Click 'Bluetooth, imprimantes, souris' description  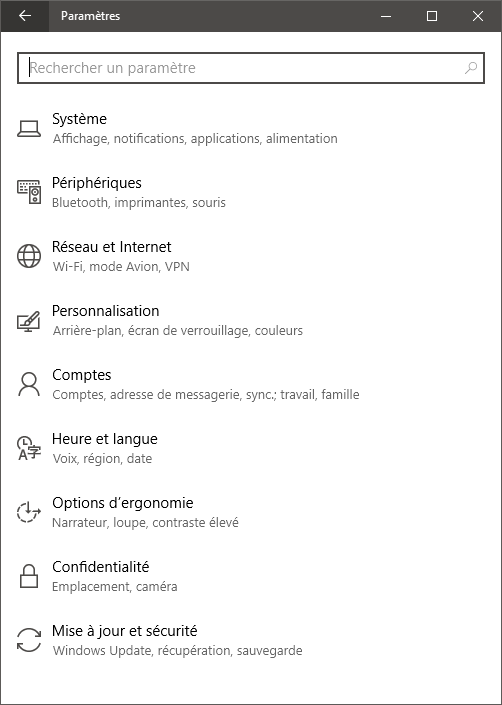139,202
